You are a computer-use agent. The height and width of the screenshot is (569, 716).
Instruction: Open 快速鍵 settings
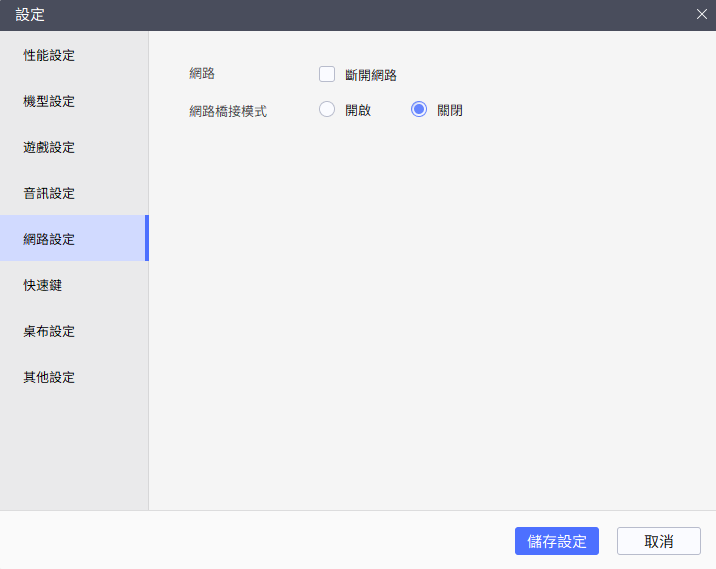pyautogui.click(x=74, y=285)
